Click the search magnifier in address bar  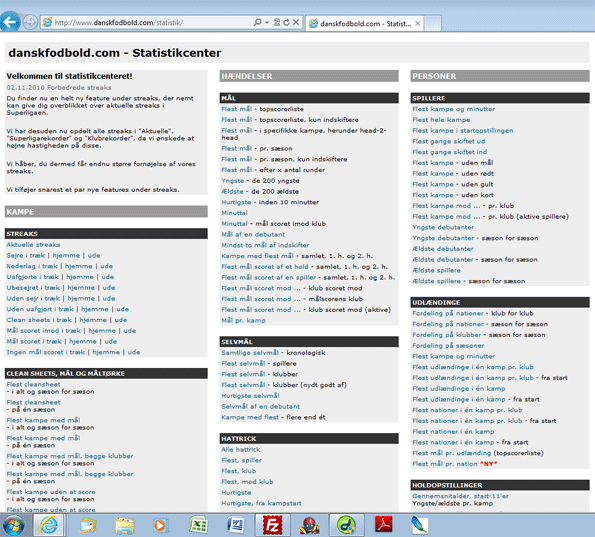click(x=258, y=22)
